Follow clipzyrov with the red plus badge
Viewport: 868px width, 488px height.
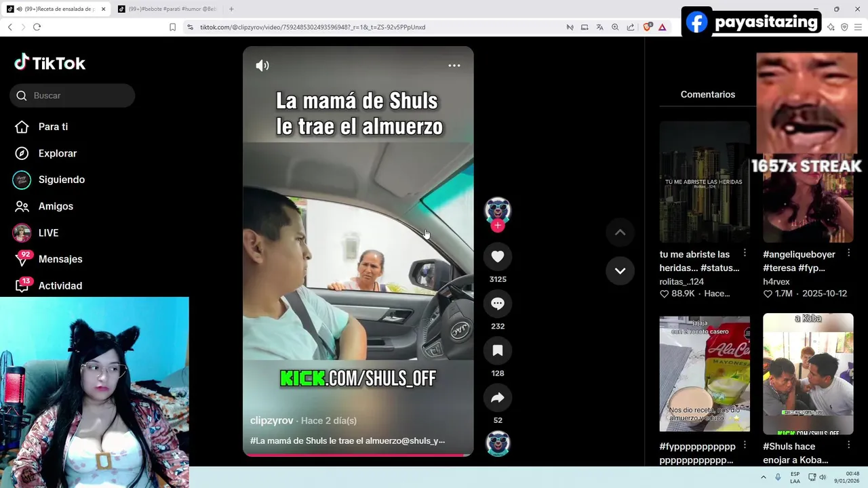(498, 226)
